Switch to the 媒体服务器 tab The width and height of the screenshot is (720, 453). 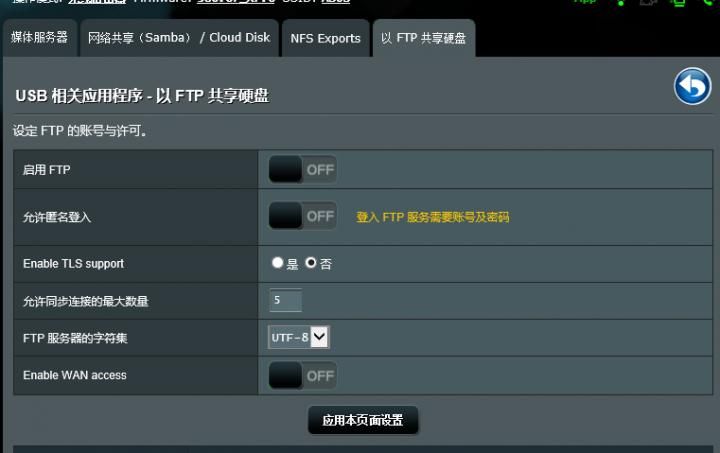click(39, 38)
